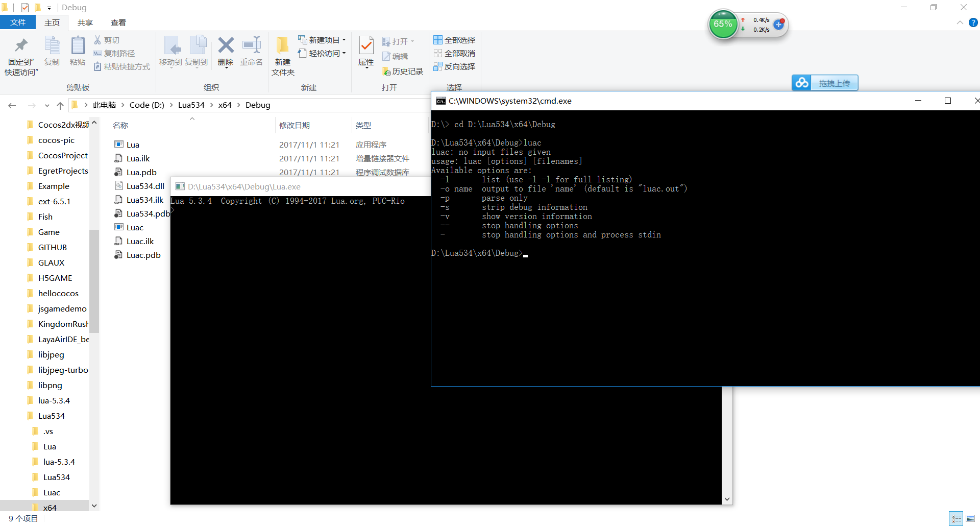Expand recent locations dropdown arrow
The width and height of the screenshot is (980, 526).
click(47, 106)
